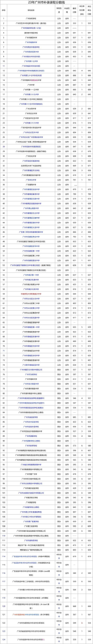The width and height of the screenshot is (93, 644).
Task: Open 广州市第九十七中学(校本部) link
Action: [x=31, y=76]
